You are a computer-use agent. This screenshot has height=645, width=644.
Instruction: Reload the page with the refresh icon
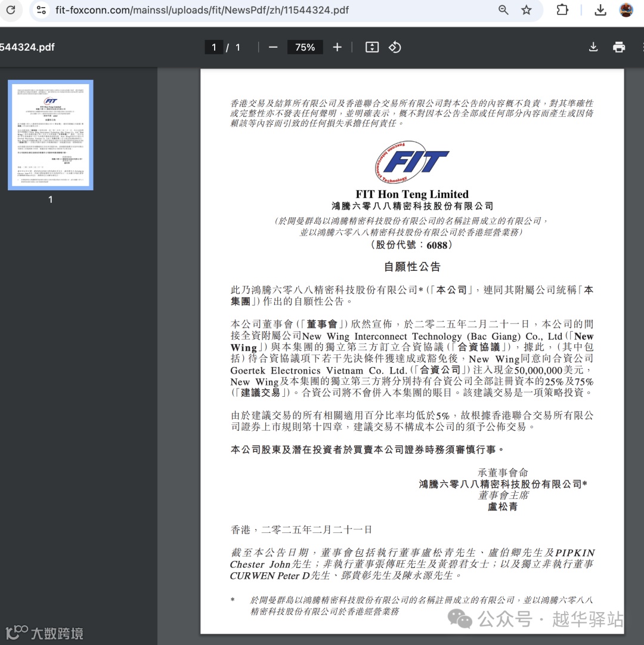click(11, 10)
